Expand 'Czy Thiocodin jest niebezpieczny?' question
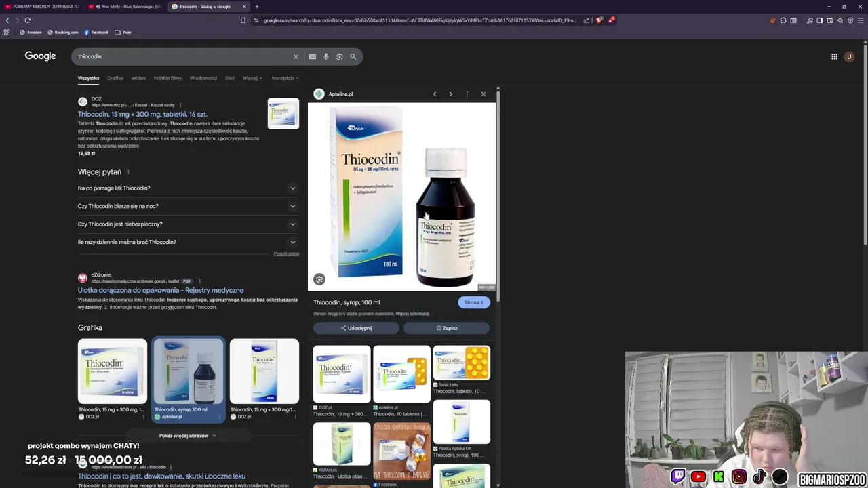The width and height of the screenshot is (868, 488). [188, 224]
